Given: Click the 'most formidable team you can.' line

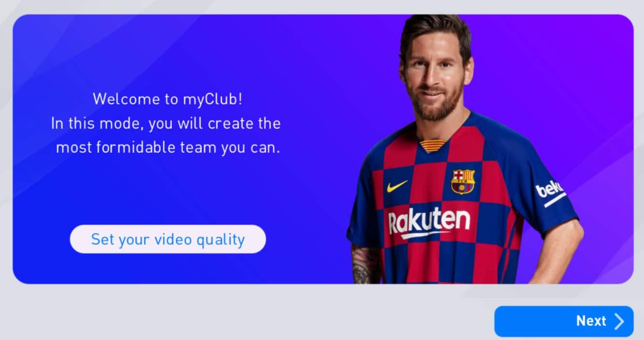Looking at the screenshot, I should point(168,148).
